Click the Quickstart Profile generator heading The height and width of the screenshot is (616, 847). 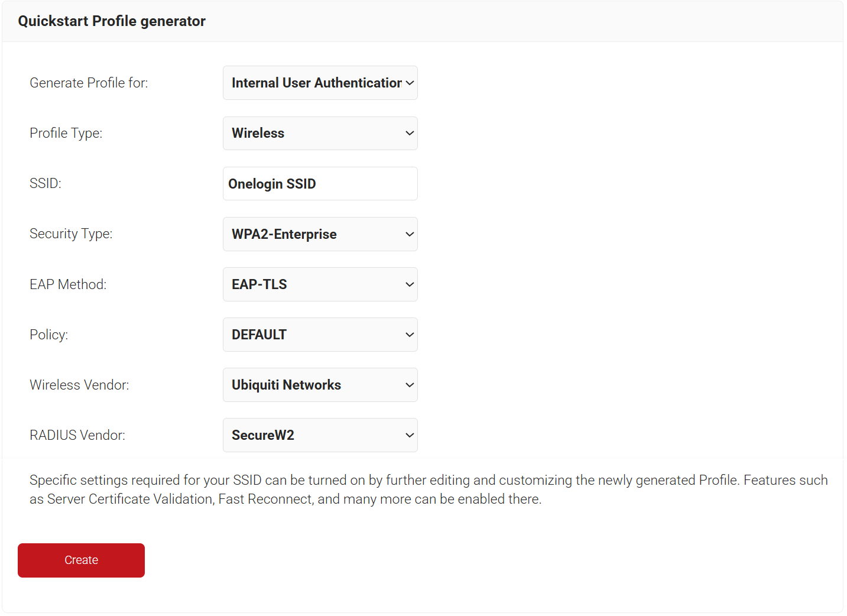(112, 21)
